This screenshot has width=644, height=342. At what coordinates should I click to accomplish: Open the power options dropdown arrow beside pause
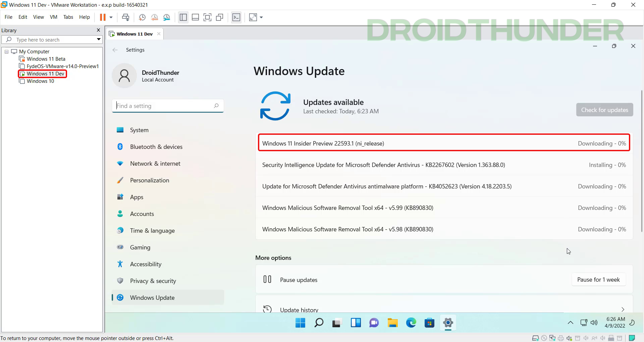[x=111, y=17]
